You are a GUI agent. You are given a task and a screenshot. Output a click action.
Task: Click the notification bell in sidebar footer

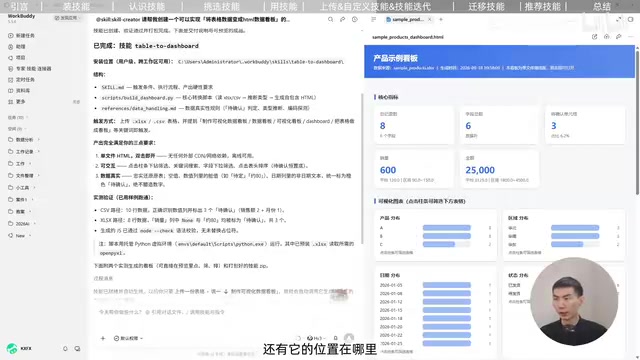[x=65, y=349]
